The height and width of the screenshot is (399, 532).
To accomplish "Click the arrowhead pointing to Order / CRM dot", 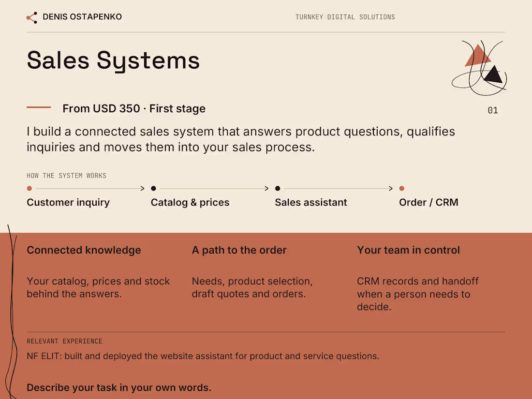I will 391,188.
